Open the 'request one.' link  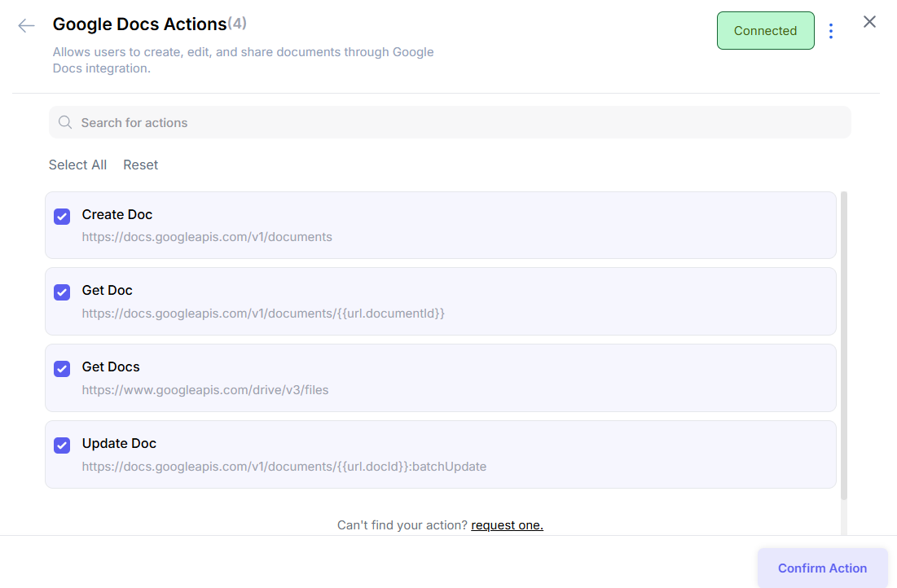point(507,525)
